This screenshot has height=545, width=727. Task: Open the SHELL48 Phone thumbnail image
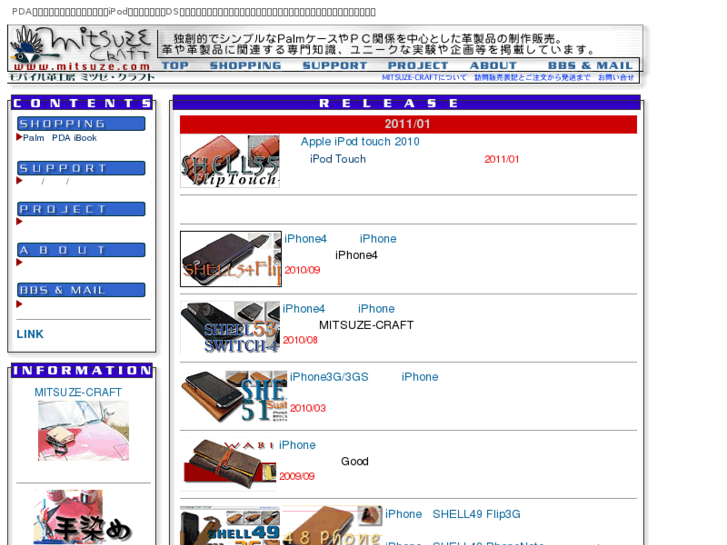332,526
